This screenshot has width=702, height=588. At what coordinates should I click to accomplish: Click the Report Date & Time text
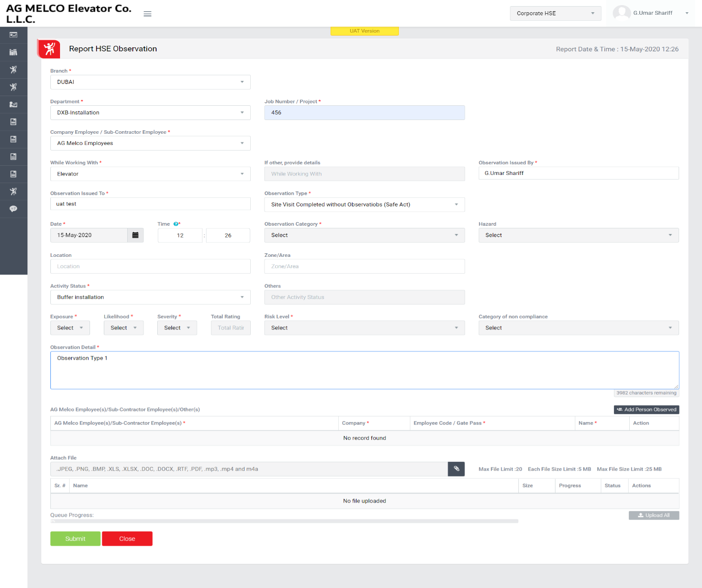pyautogui.click(x=617, y=49)
